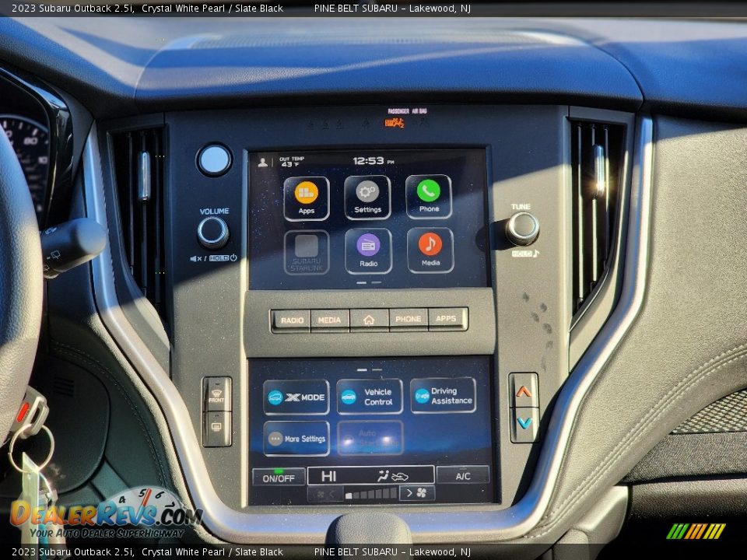Tap the 12:53 PM clock

point(373,161)
